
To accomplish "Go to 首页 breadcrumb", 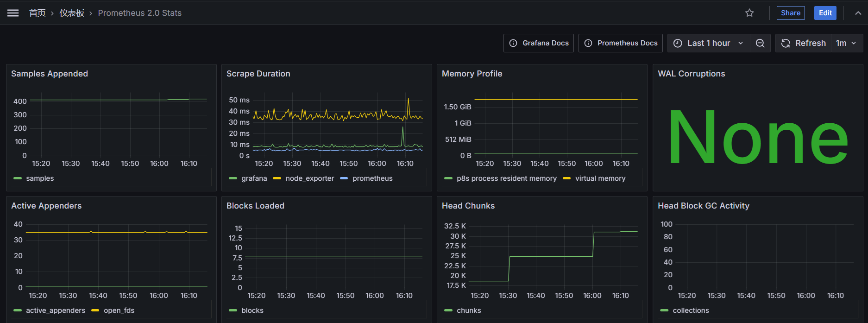I will [38, 13].
